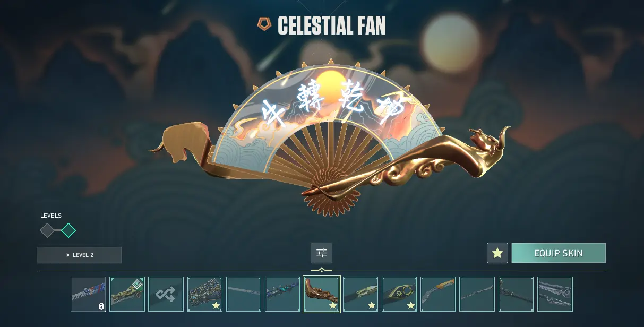Pick the dark mechanical starred skin thumbnail
Viewport: 644px width, 327px height.
(205, 294)
